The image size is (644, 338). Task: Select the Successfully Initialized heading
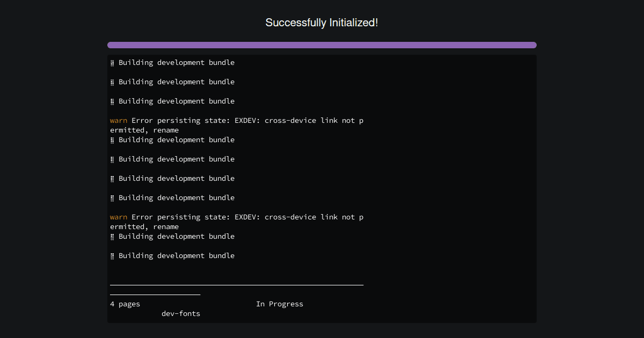321,23
